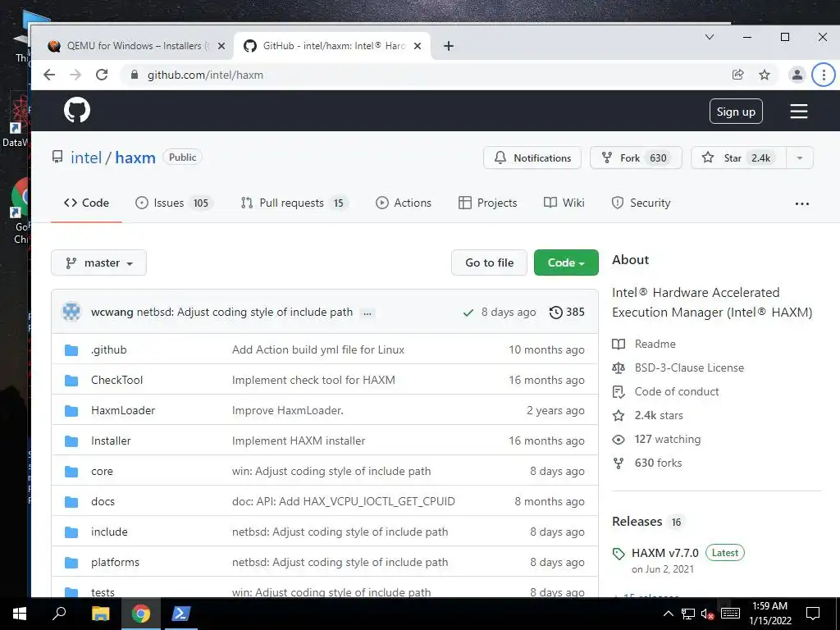The image size is (840, 630).
Task: Open the intel owner link
Action: pos(86,157)
